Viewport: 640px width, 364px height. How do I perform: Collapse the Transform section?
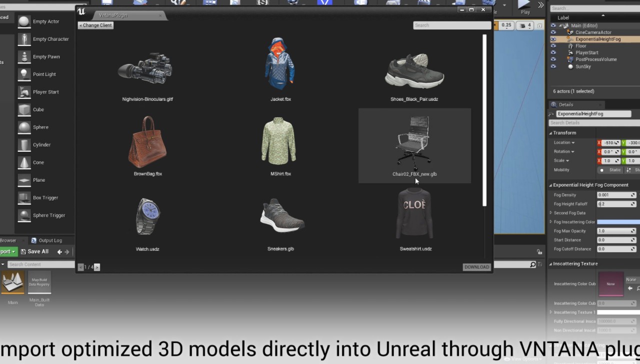coord(551,133)
